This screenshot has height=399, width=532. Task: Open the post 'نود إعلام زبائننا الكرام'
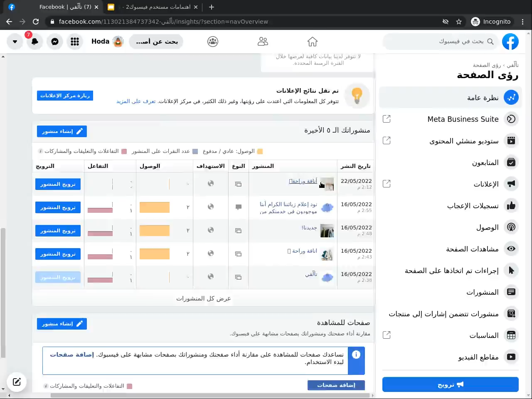pos(288,208)
